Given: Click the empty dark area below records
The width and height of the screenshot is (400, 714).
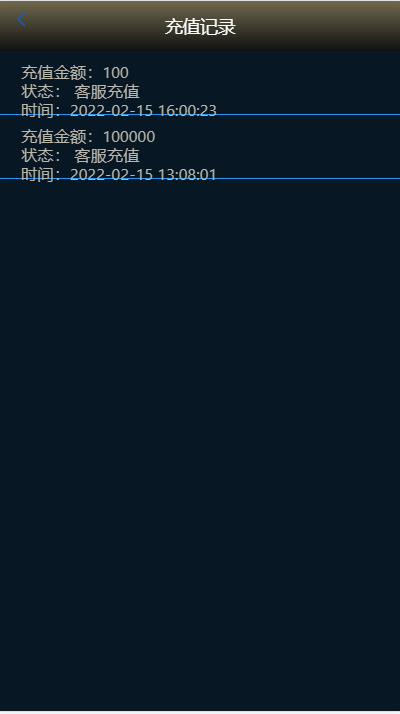Looking at the screenshot, I should point(200,444).
